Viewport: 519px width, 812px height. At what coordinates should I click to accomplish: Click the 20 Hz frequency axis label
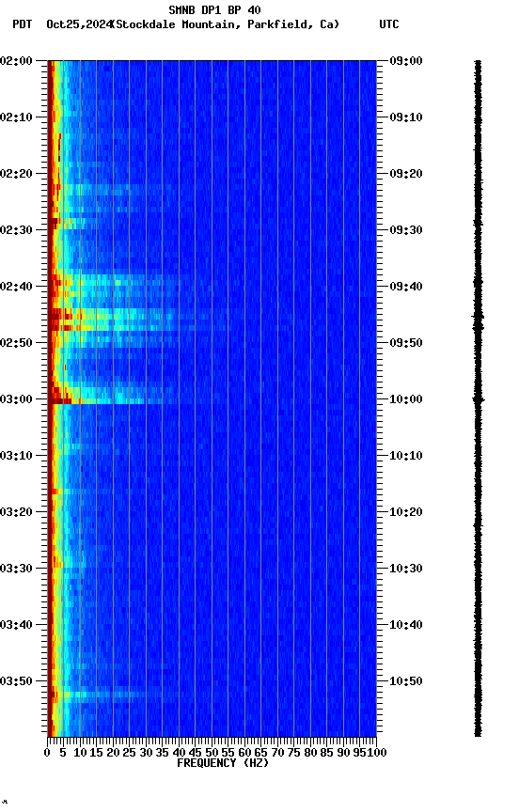click(113, 753)
